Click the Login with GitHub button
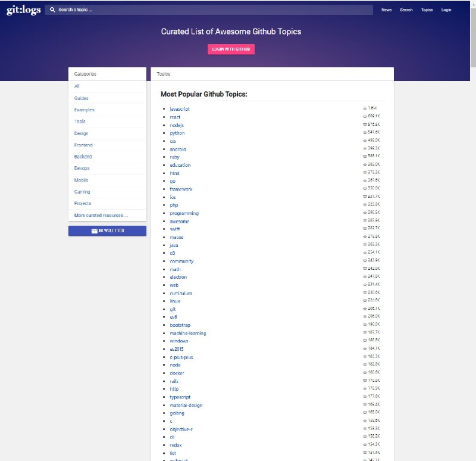 (231, 49)
